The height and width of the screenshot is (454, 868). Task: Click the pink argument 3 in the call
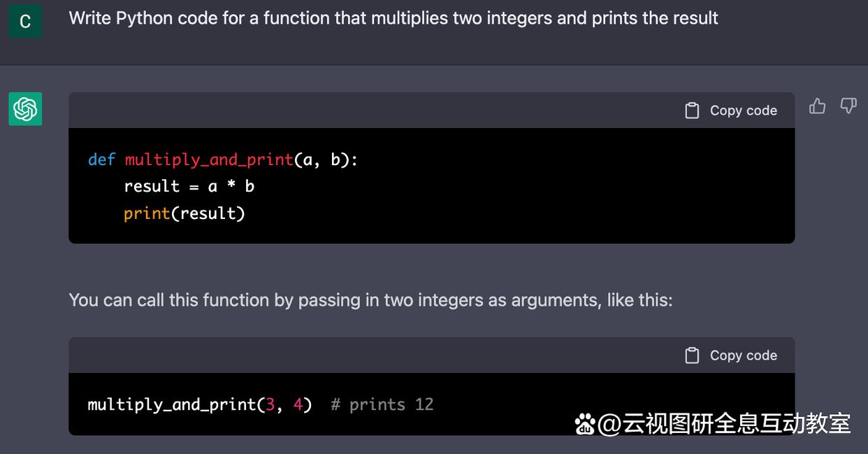(270, 404)
